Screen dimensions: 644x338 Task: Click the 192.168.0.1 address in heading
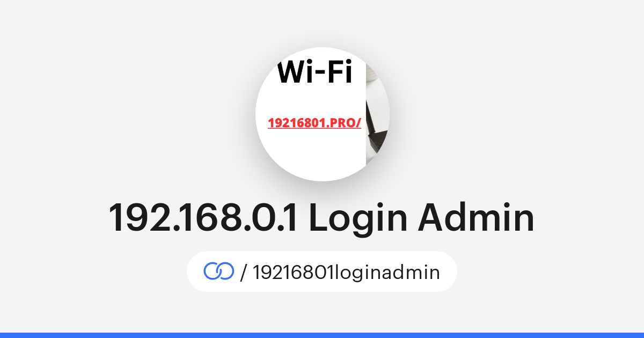point(203,218)
